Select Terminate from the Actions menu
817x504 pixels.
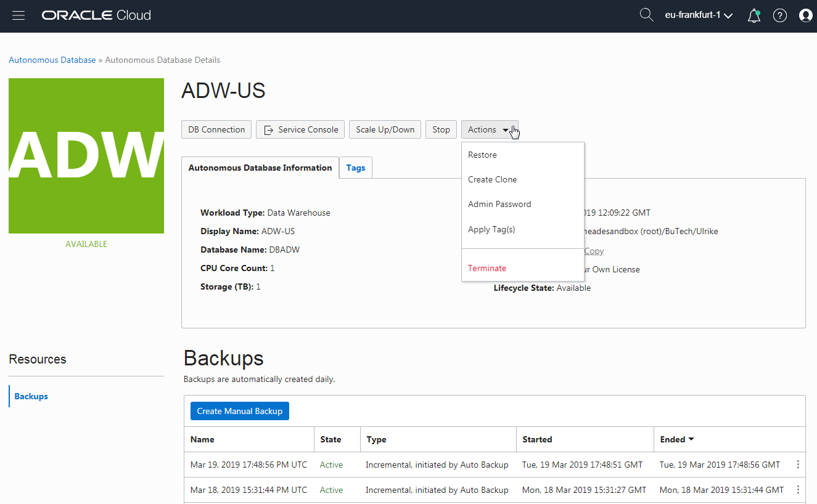tap(487, 268)
